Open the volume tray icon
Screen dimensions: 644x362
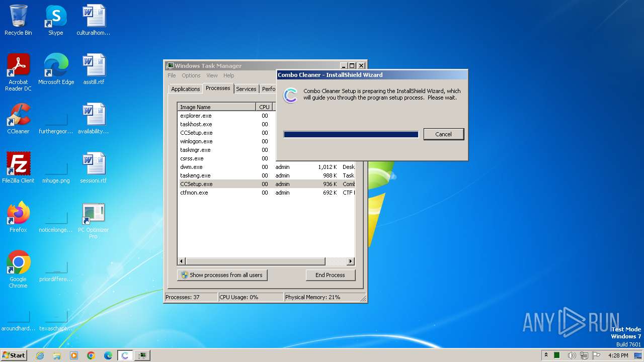572,355
